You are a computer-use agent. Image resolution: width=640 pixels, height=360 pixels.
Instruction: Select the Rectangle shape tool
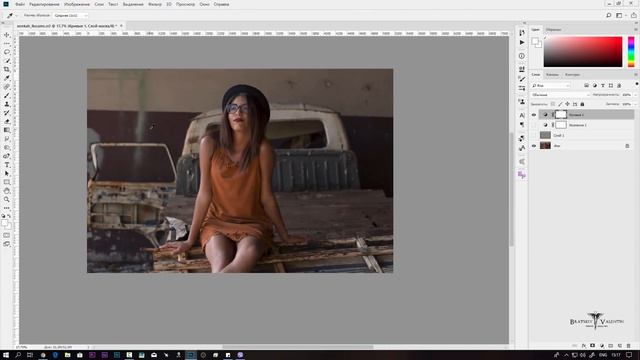click(7, 182)
